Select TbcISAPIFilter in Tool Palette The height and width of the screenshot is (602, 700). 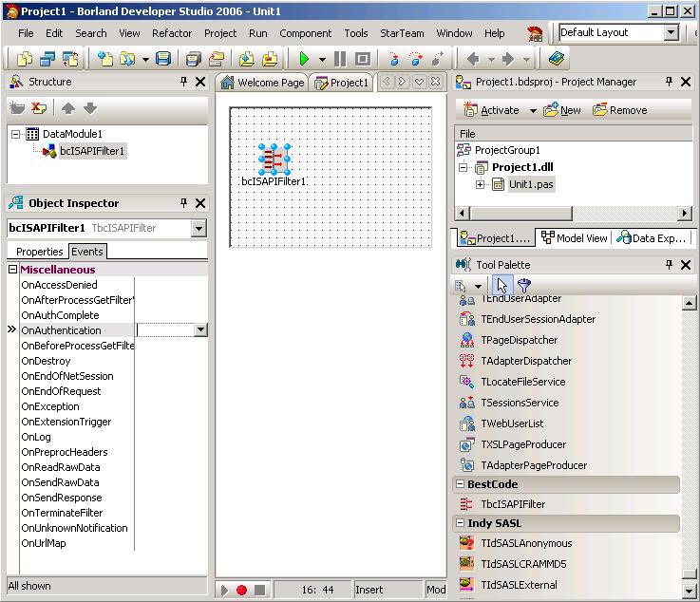(x=513, y=504)
